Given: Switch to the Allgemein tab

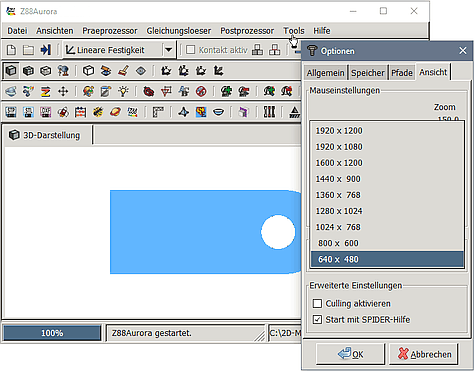Looking at the screenshot, I should pyautogui.click(x=325, y=73).
